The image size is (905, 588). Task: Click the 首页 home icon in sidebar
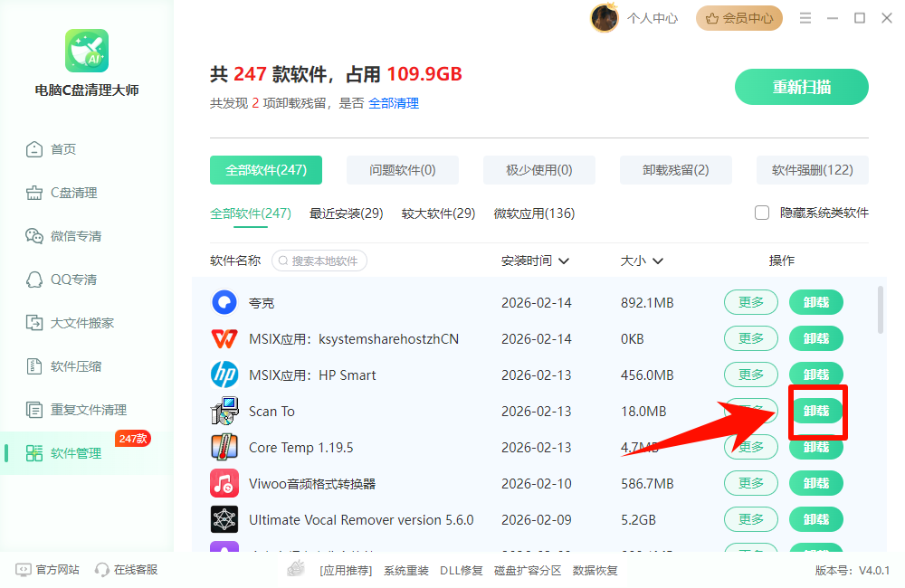34,149
